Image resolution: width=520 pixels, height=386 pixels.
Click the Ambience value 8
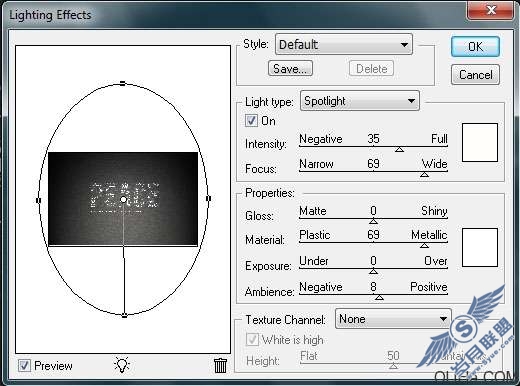(373, 286)
